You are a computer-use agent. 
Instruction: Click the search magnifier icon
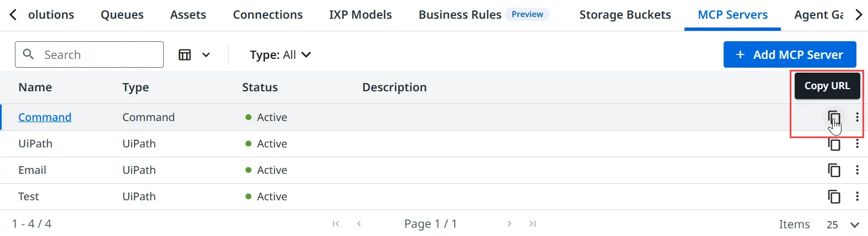(29, 54)
